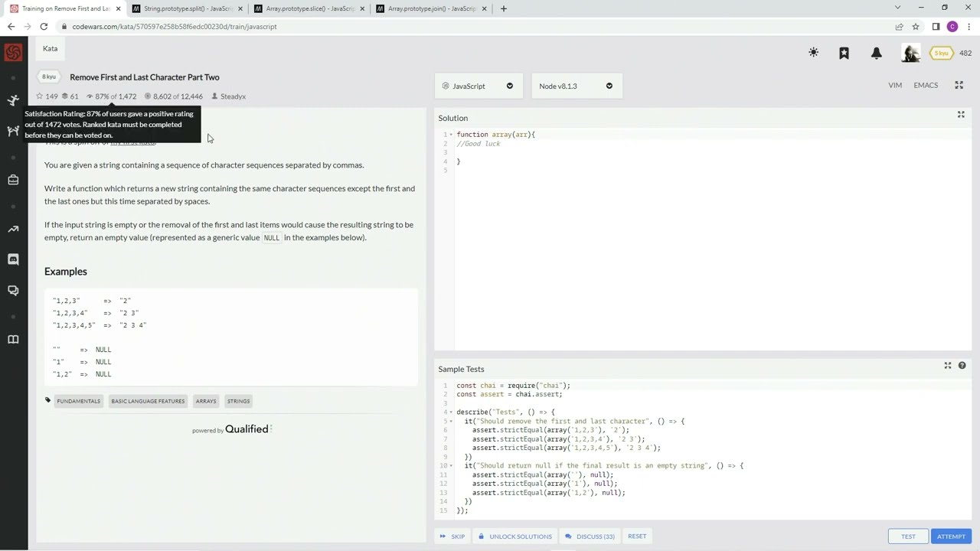This screenshot has height=551, width=980.
Task: Click the 8,602 of 12,446 completion stat
Action: tap(174, 96)
